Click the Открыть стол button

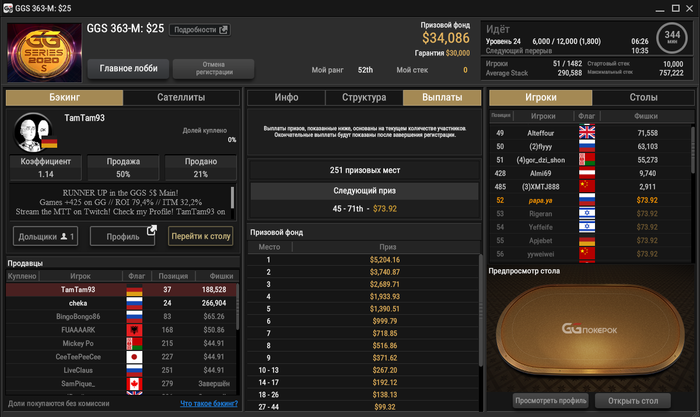point(633,400)
